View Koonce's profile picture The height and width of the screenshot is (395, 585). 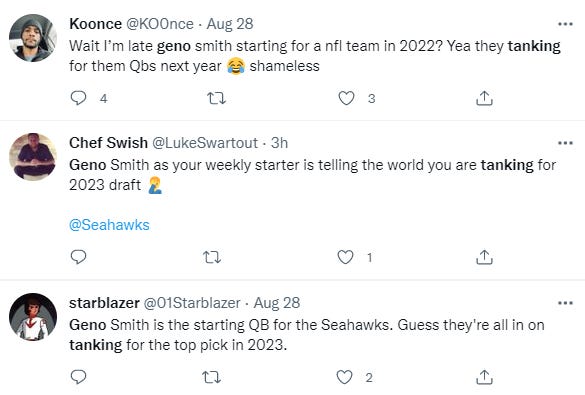click(x=33, y=38)
